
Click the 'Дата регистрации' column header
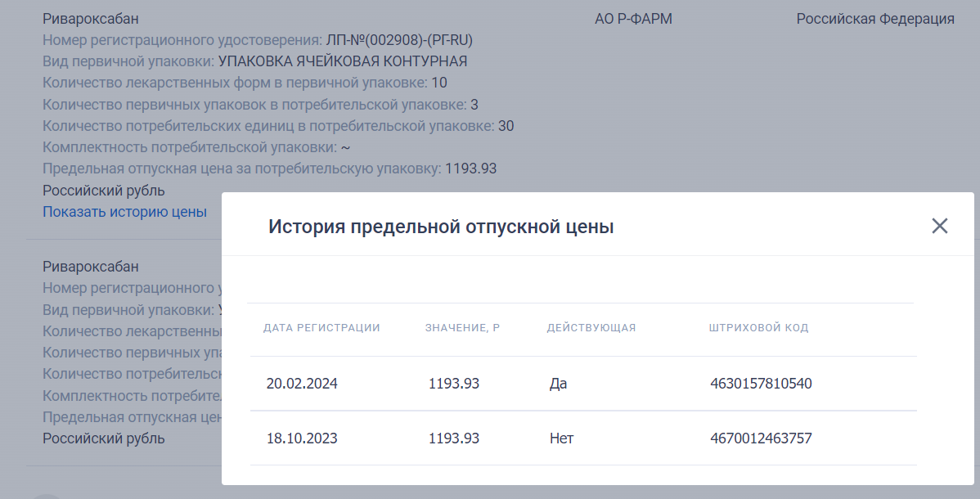tap(321, 328)
